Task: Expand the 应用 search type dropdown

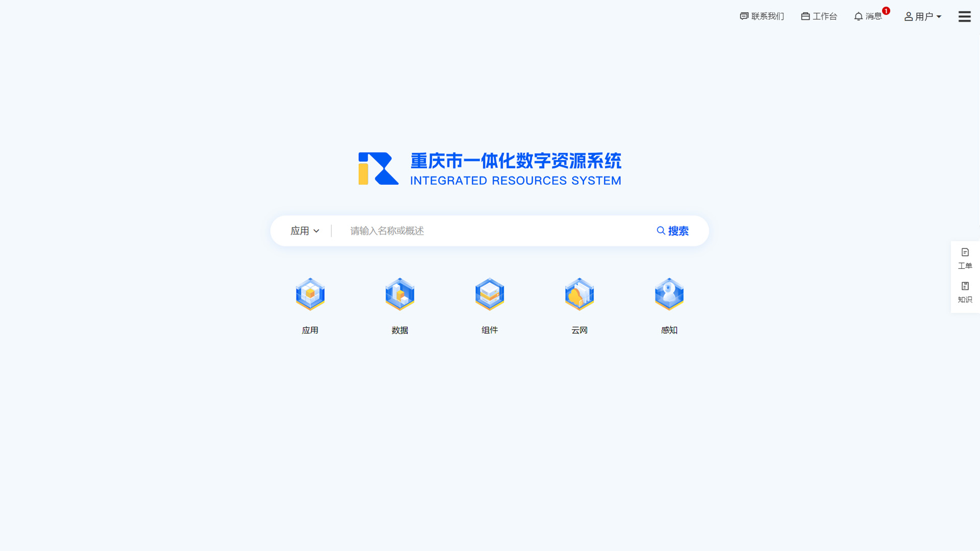Action: tap(305, 231)
